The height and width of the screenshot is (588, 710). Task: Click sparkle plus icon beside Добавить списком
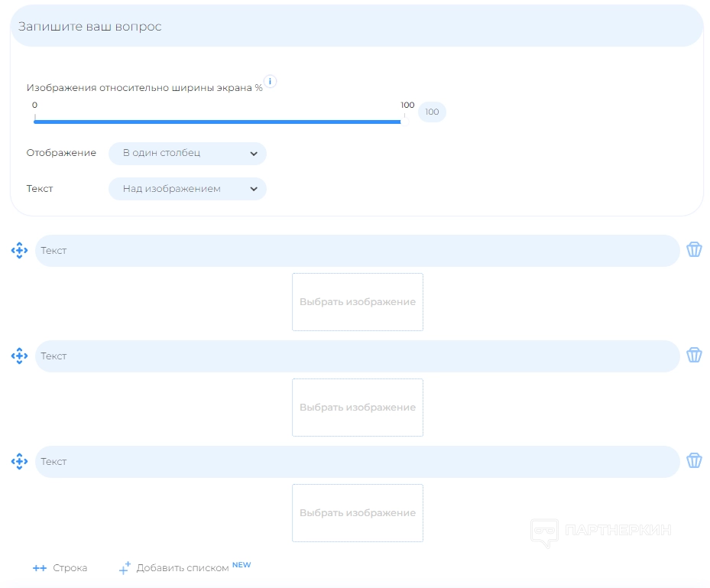pos(125,568)
